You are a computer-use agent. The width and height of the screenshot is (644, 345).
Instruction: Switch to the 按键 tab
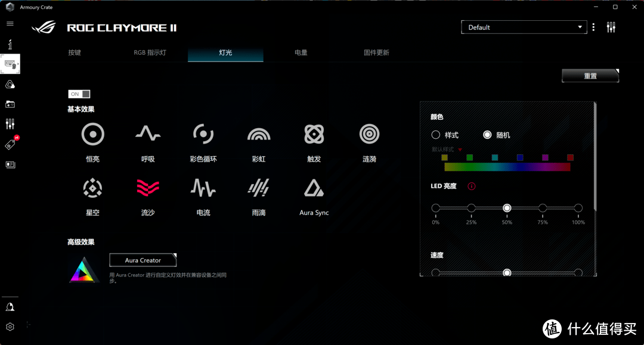pos(75,52)
